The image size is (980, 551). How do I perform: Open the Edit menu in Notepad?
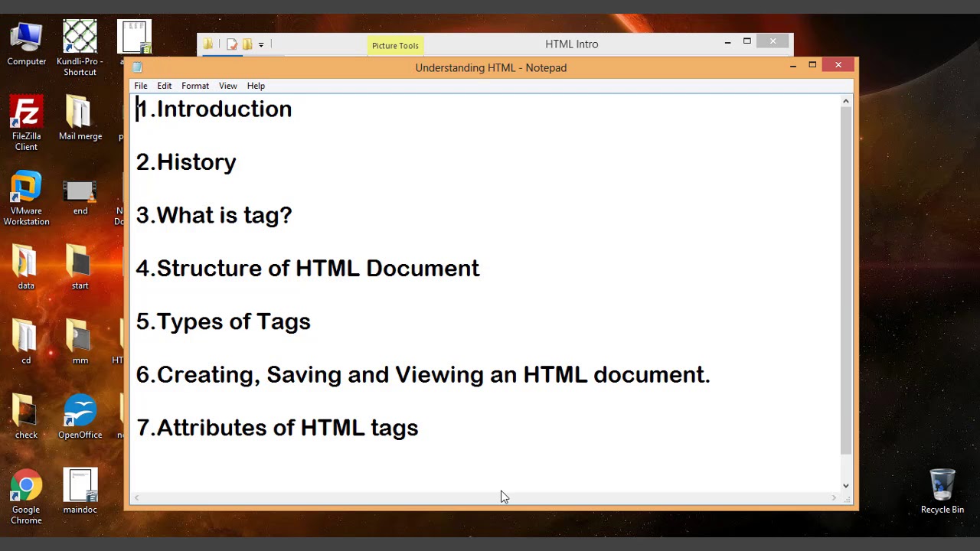pos(165,86)
